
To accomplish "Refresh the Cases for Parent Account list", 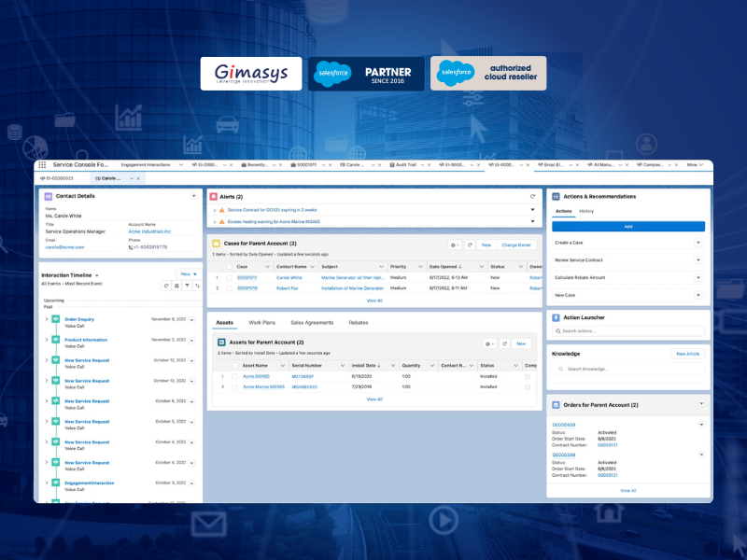I will click(470, 245).
